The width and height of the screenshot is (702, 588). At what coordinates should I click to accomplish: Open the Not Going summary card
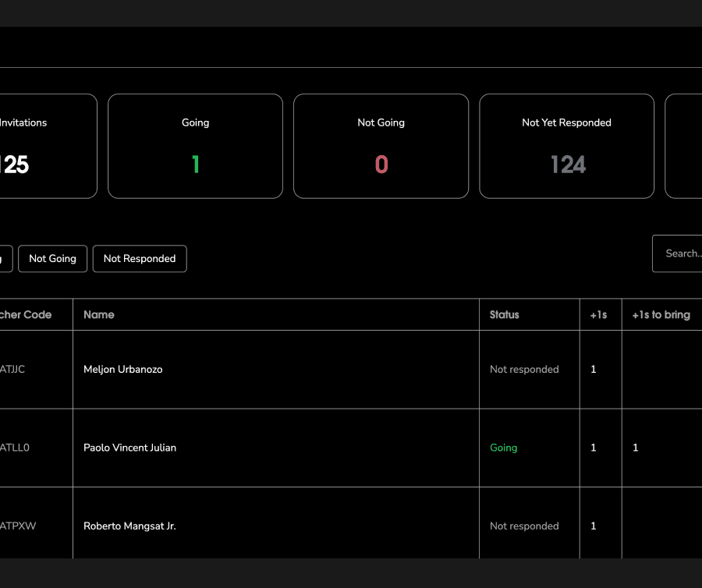(381, 146)
